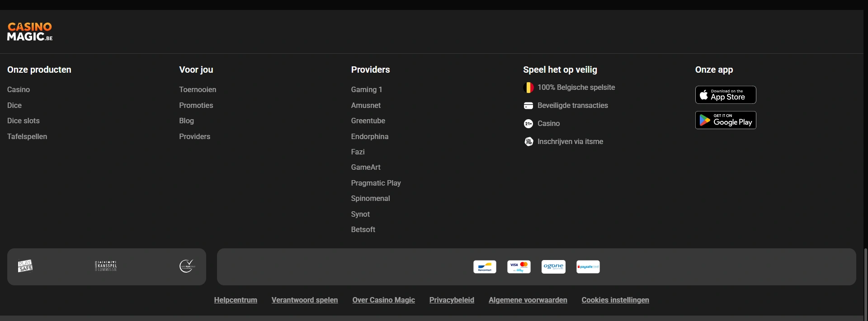Click the checkmark certification badge

coord(187,266)
